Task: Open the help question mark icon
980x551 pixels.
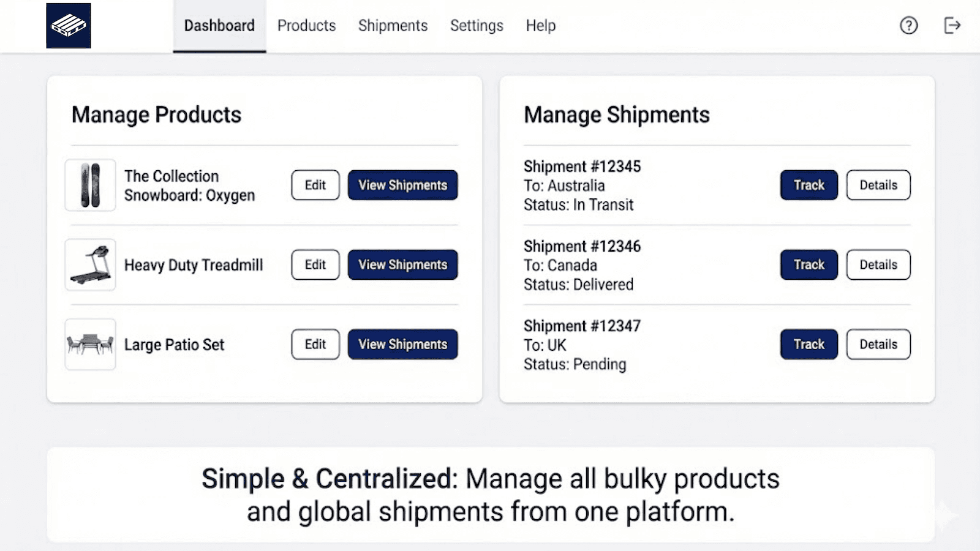Action: [908, 26]
